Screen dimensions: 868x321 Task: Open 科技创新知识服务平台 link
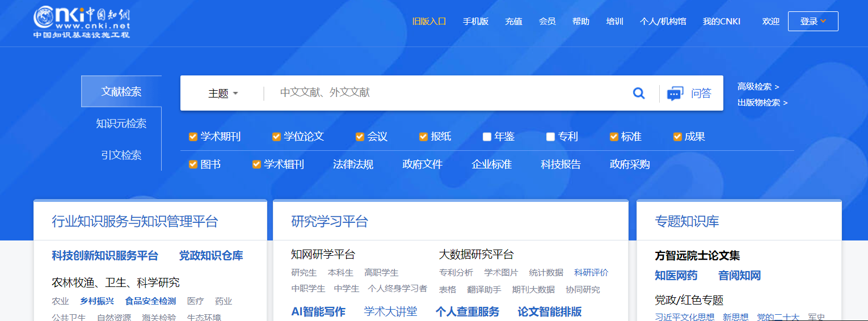105,256
